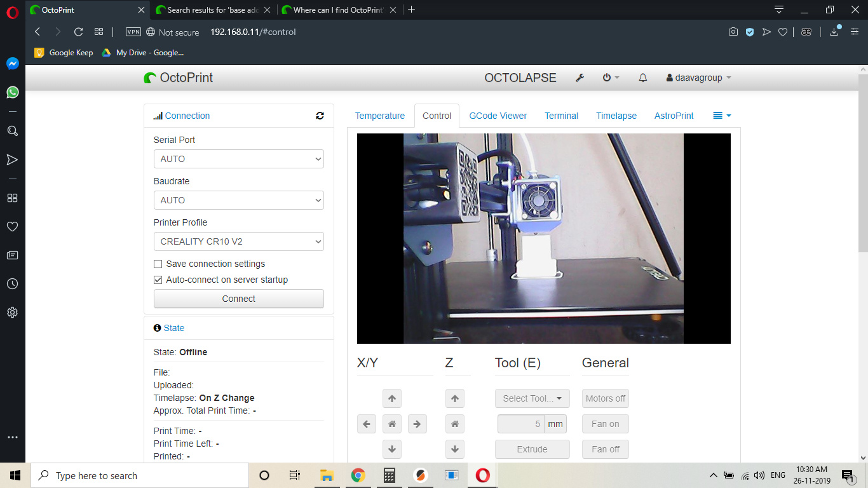Click the page's vertical scrollbar
868x488 pixels.
[x=863, y=191]
